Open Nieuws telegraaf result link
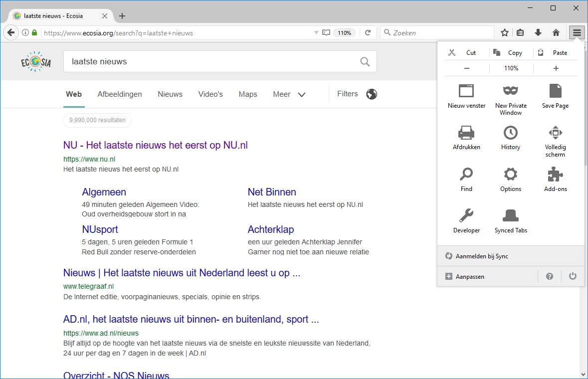 [182, 273]
